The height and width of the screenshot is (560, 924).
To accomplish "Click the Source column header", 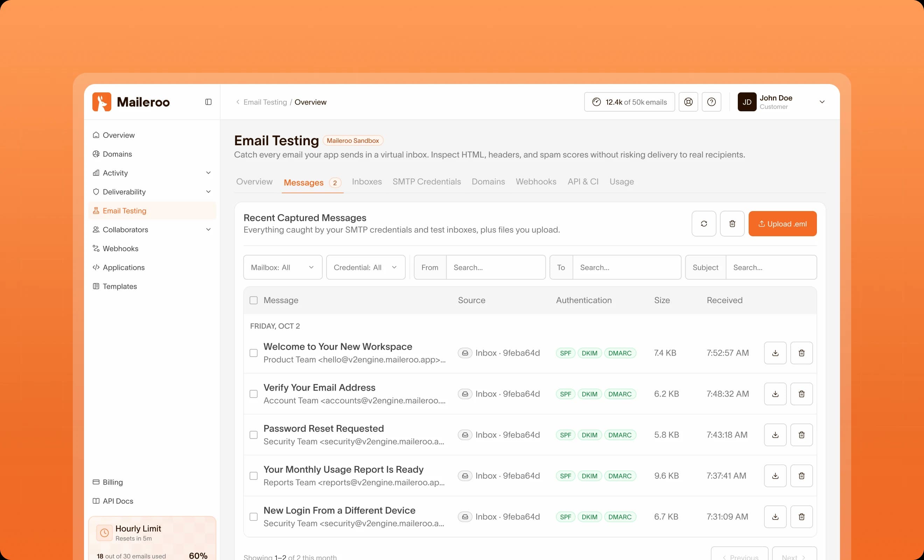I will pos(471,300).
